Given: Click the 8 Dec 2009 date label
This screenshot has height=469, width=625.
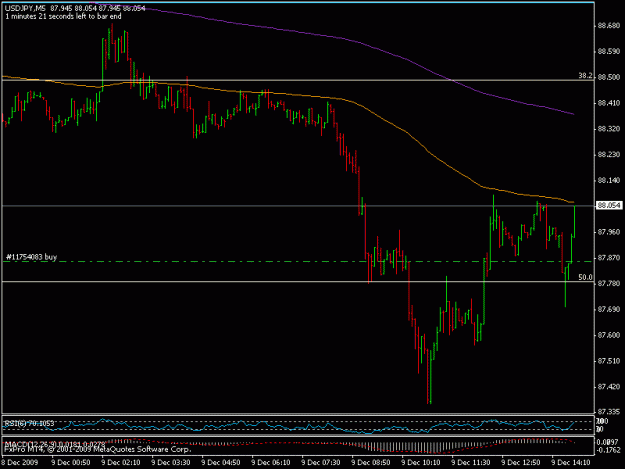Looking at the screenshot, I should pos(20,463).
